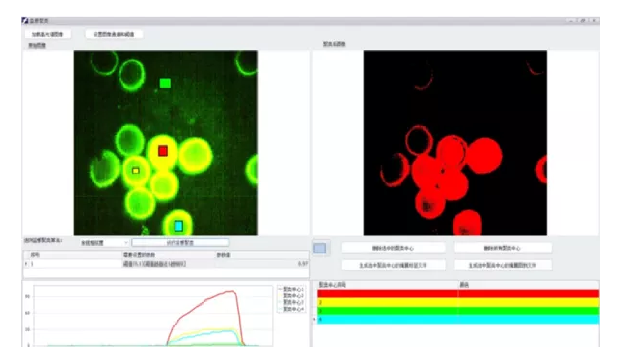The width and height of the screenshot is (619, 364).
Task: Click the red square marker on bright cell
Action: click(163, 151)
